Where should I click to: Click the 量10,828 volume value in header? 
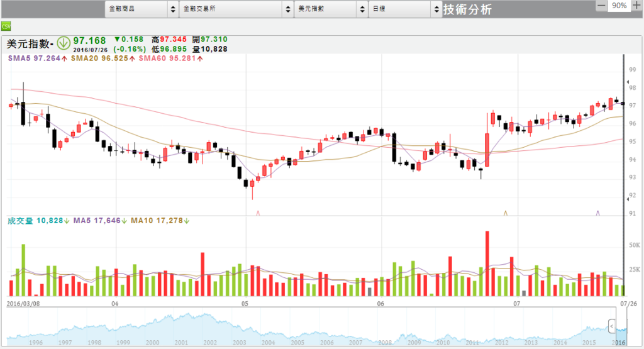tap(209, 49)
